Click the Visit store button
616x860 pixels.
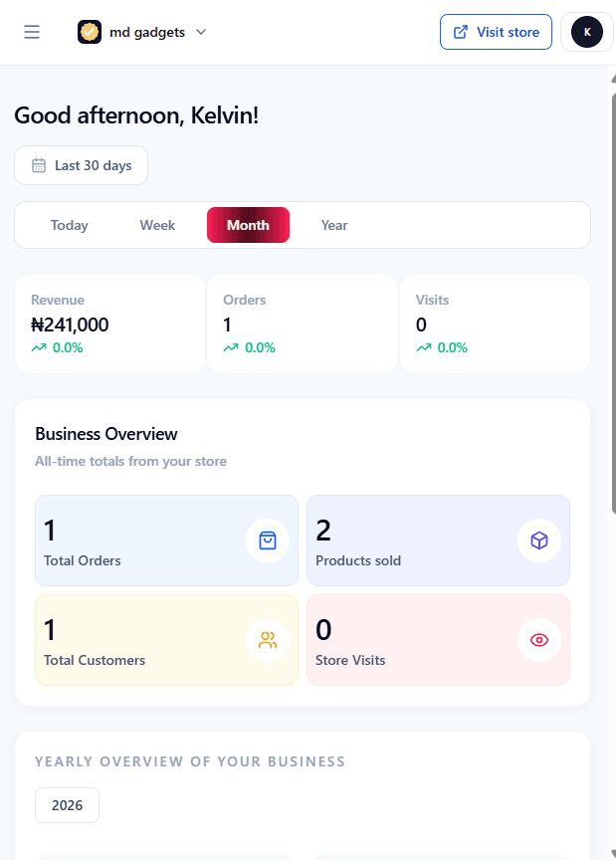pos(496,32)
